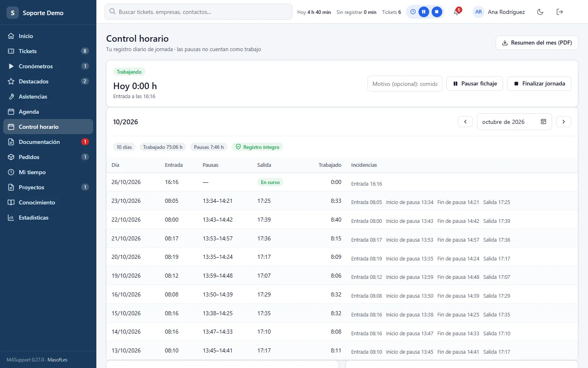This screenshot has height=368, width=588.
Task: Click the clock icon in top timer control
Action: 413,12
